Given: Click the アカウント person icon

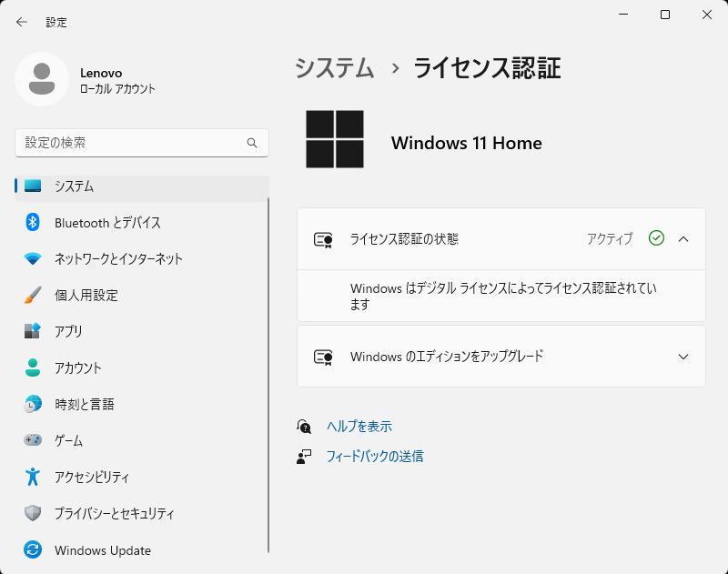Looking at the screenshot, I should coord(33,368).
